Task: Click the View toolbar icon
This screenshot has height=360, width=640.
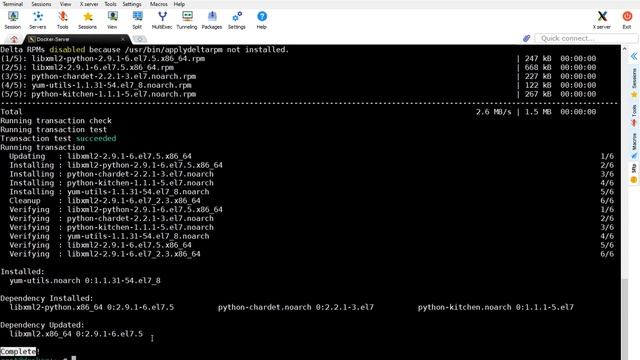Action: coord(112,20)
